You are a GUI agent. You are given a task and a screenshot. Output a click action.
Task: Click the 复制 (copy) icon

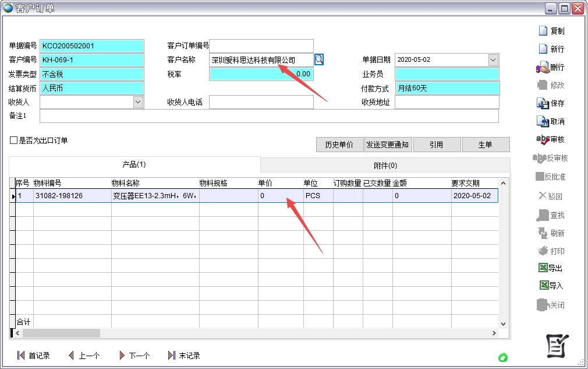tap(543, 31)
